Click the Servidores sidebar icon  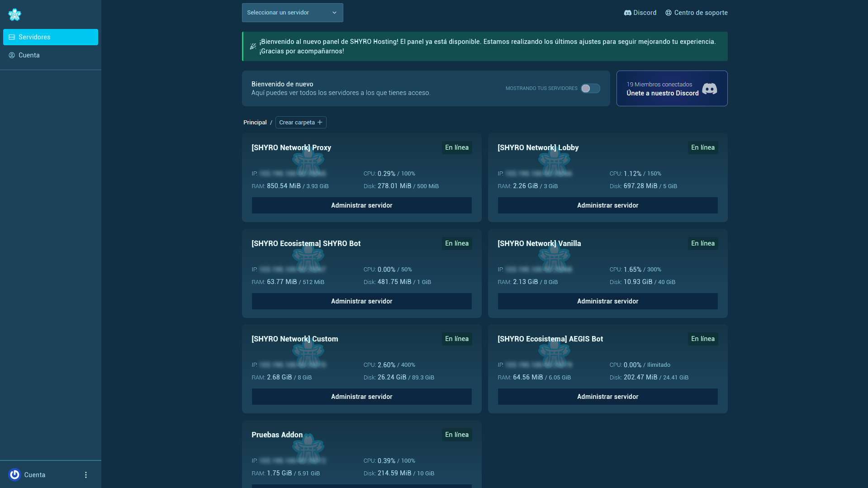pyautogui.click(x=12, y=37)
